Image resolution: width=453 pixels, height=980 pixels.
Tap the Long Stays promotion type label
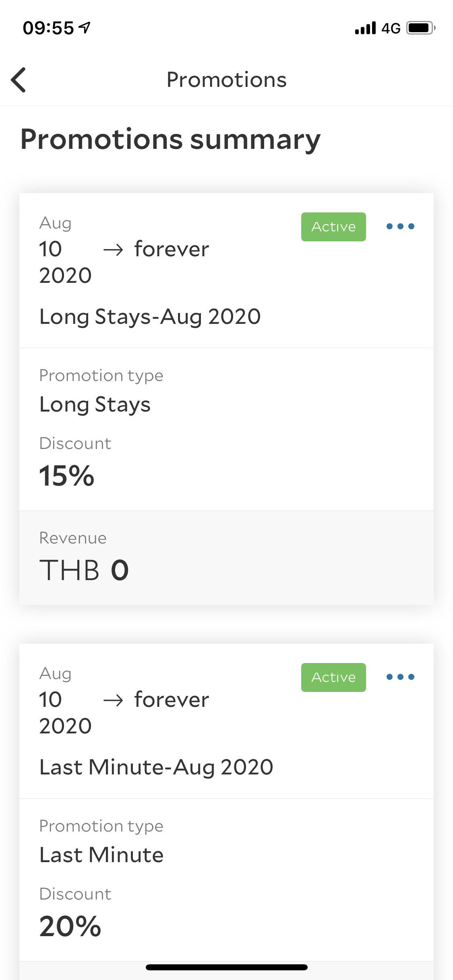[x=95, y=405]
